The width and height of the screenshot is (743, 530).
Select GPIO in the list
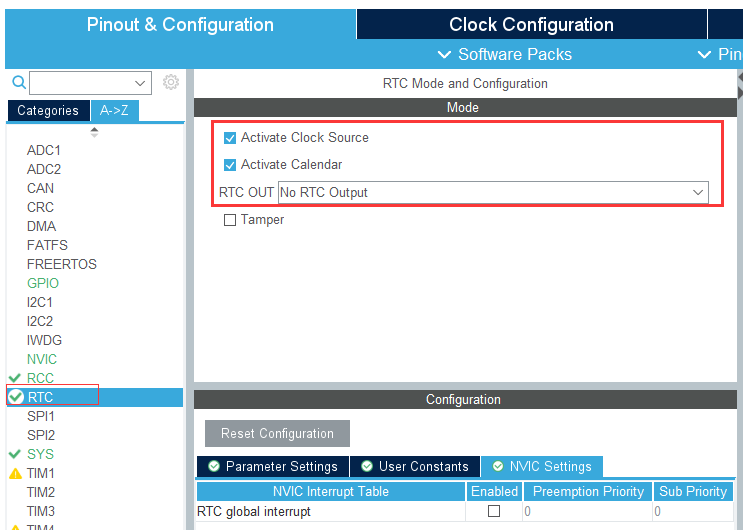43,283
